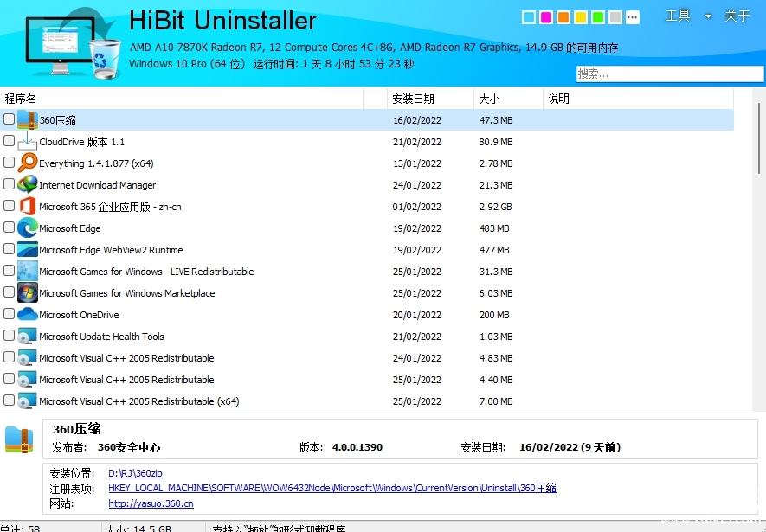Check the Games for Windows Marketplace box

[x=9, y=292]
